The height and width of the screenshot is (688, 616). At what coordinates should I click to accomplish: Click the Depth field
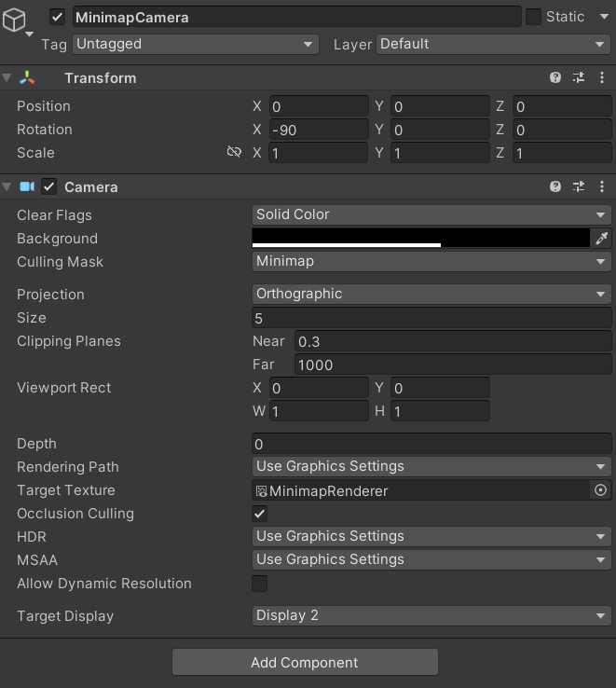pyautogui.click(x=431, y=444)
